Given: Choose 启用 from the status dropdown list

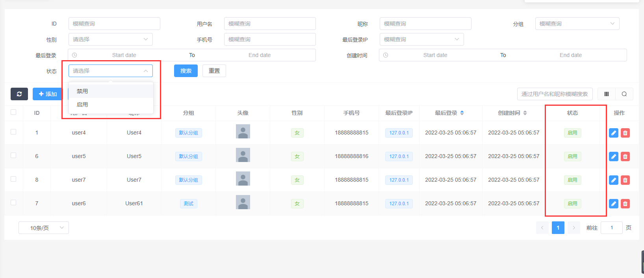Looking at the screenshot, I should [x=82, y=105].
